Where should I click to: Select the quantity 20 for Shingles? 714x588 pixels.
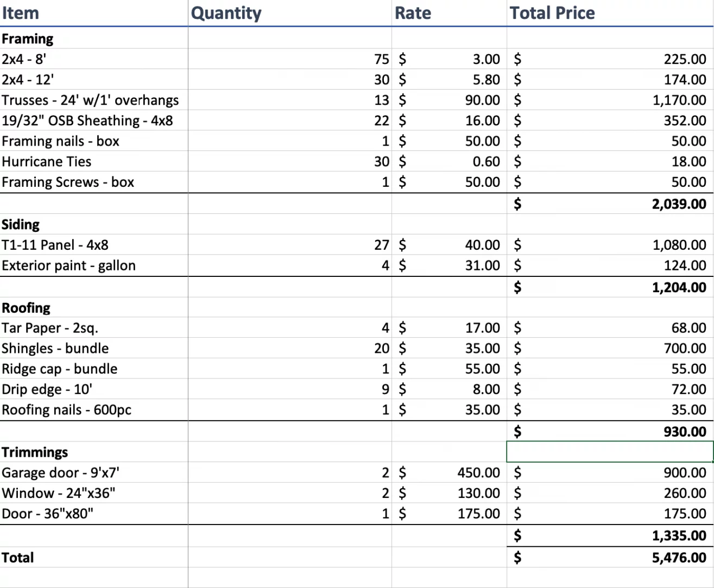pos(290,348)
